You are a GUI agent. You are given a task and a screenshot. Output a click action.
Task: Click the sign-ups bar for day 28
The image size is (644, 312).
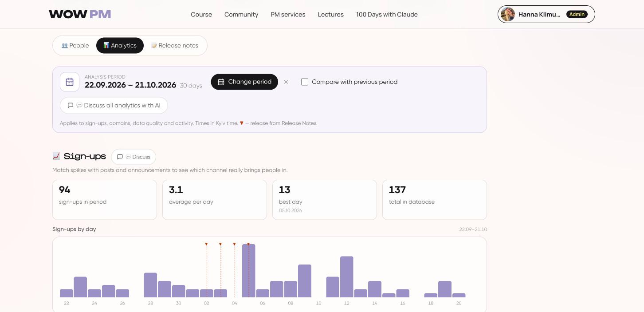tap(150, 285)
